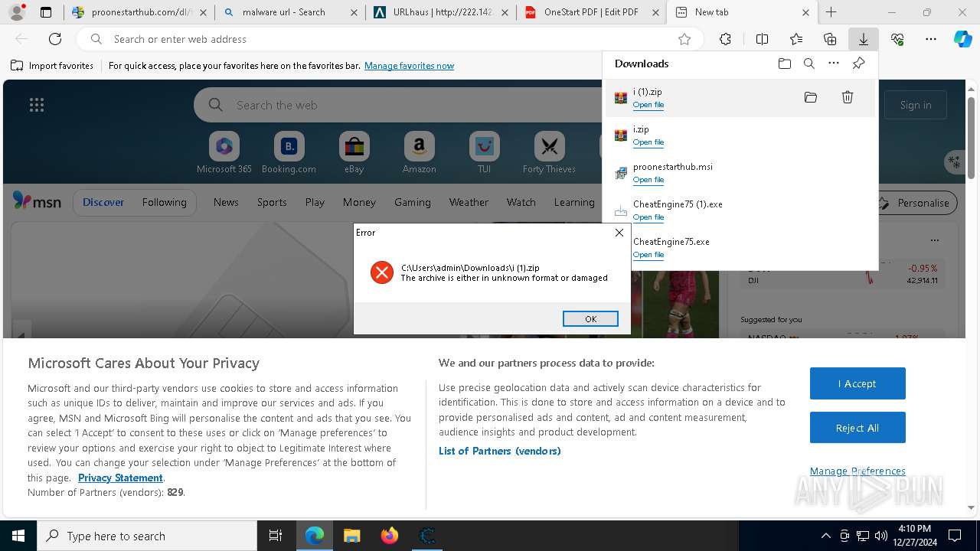This screenshot has height=551, width=980.
Task: Click the Sign in button
Action: [916, 105]
